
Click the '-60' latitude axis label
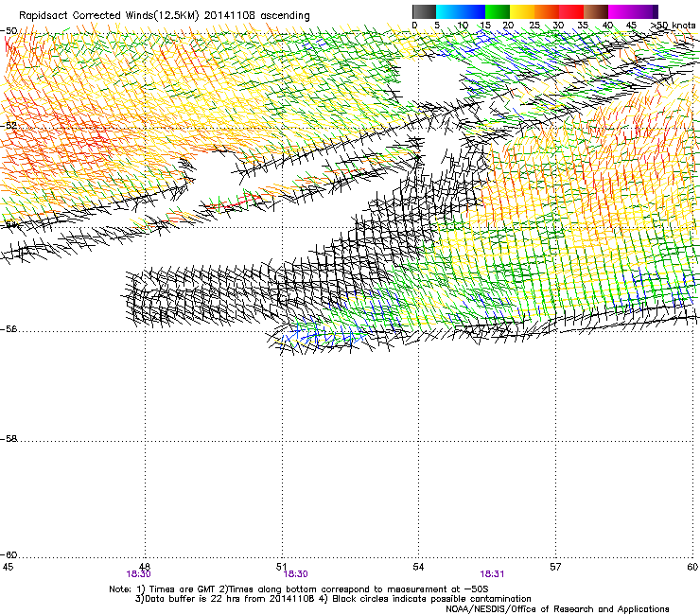point(9,554)
